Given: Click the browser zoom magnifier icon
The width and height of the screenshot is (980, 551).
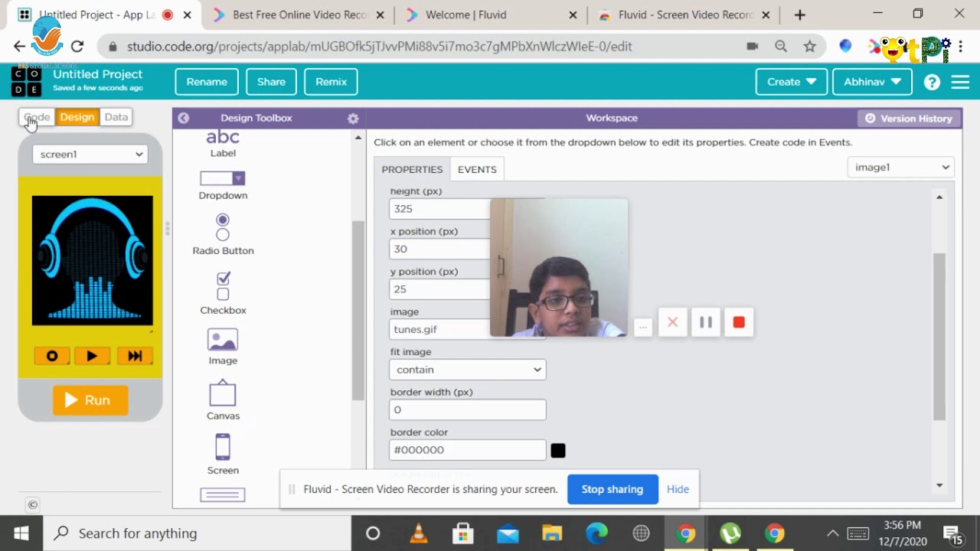Looking at the screenshot, I should click(x=781, y=47).
